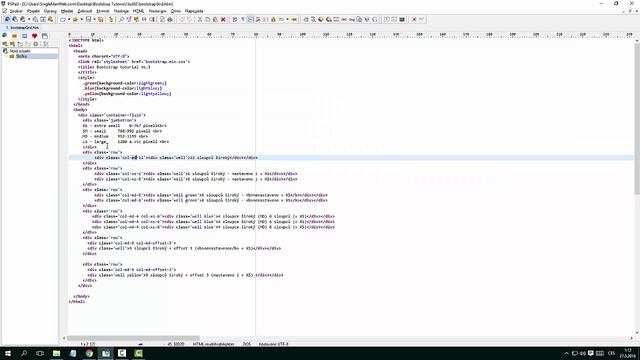This screenshot has height=360, width=640.
Task: Click the <!DOCTYPE html> line
Action: 86,40
